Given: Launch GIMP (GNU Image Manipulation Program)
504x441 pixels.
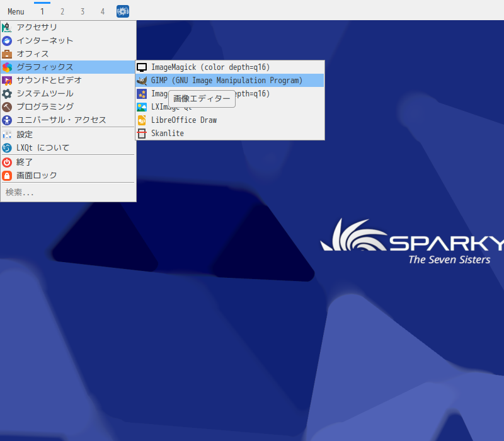Looking at the screenshot, I should pos(230,81).
